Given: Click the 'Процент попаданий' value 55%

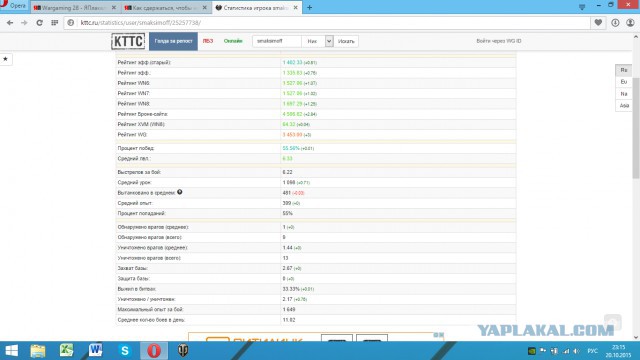Looking at the screenshot, I should pyautogui.click(x=287, y=213).
